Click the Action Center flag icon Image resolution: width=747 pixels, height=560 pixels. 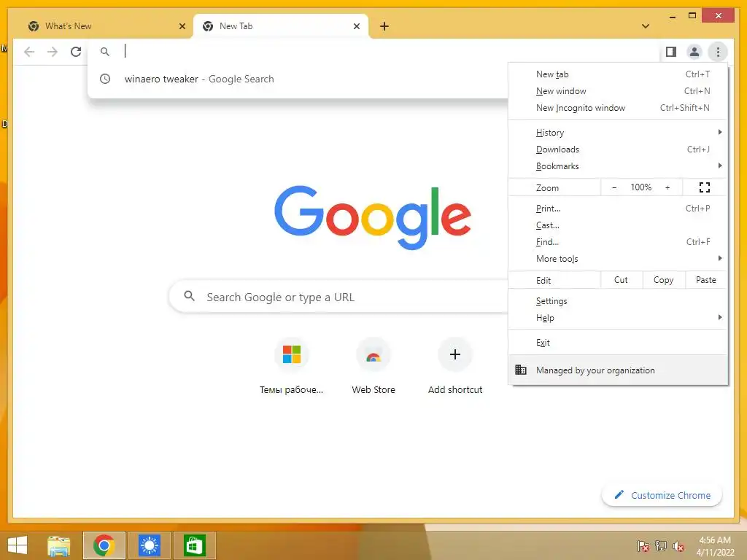tap(643, 546)
